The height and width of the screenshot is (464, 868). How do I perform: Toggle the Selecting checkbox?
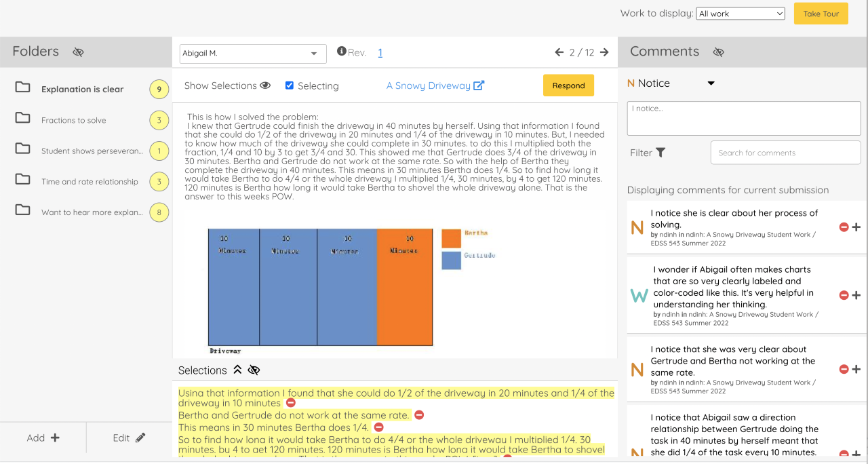point(290,85)
